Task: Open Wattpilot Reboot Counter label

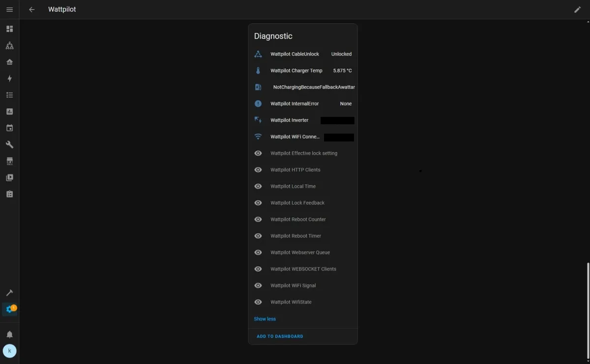Action: (x=298, y=220)
